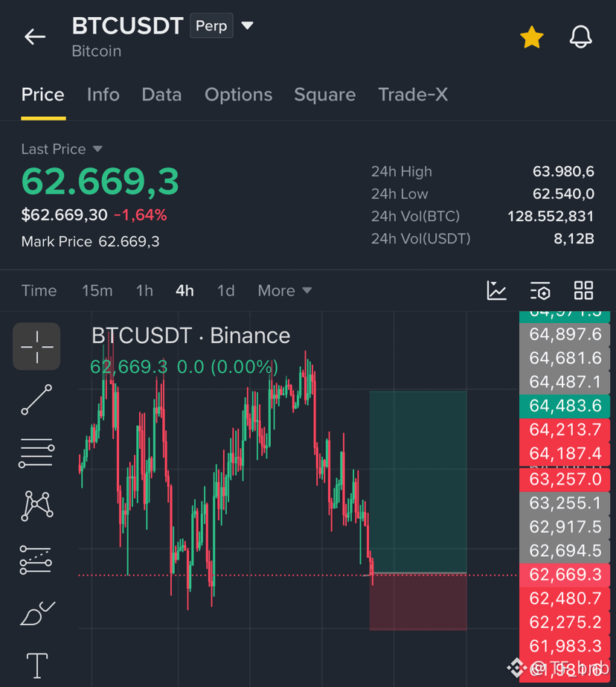Click the 24h High value 63.980,6
The height and width of the screenshot is (687, 616).
click(x=563, y=171)
